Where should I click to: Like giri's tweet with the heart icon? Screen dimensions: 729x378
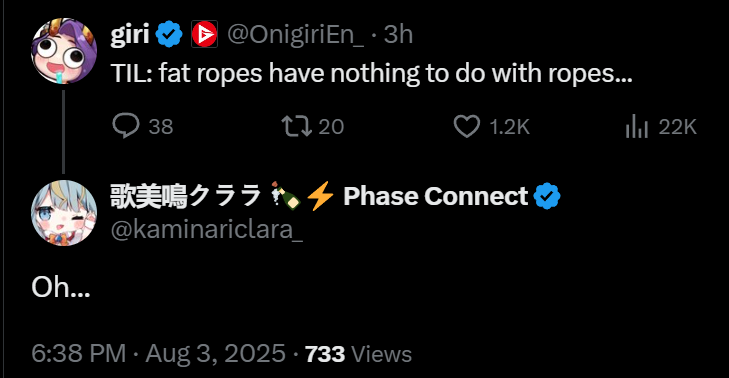pos(466,126)
